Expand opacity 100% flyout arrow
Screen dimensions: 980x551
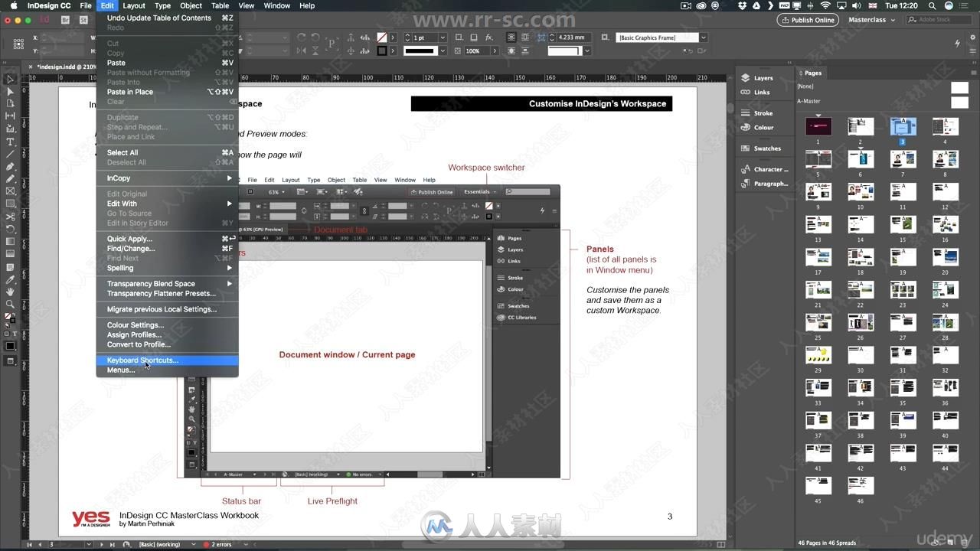click(495, 51)
